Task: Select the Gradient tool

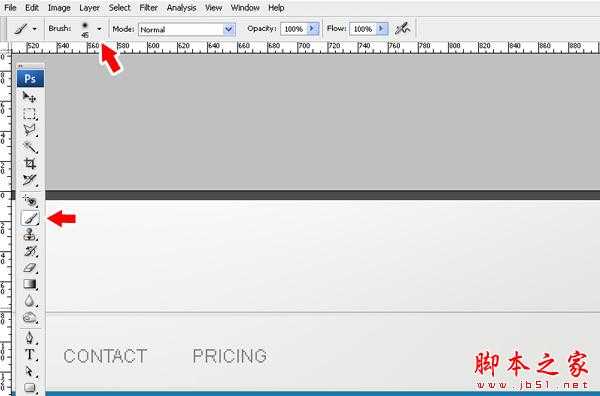Action: point(29,284)
